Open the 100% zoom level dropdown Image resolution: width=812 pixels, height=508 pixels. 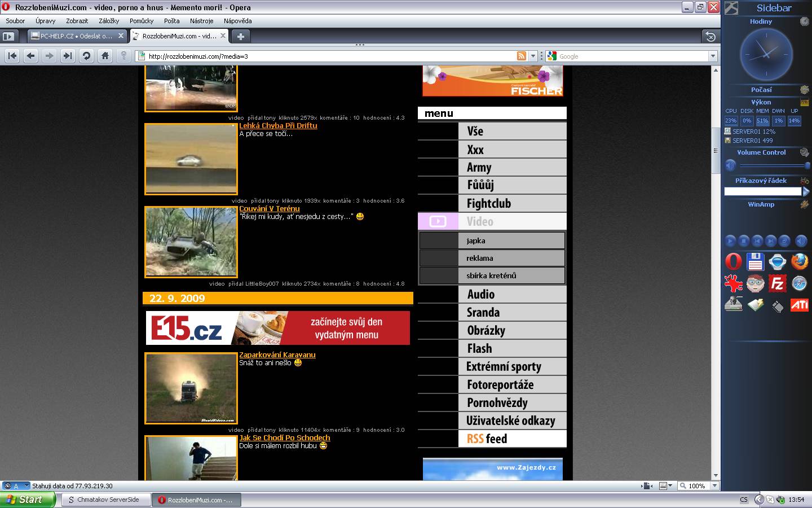click(714, 485)
